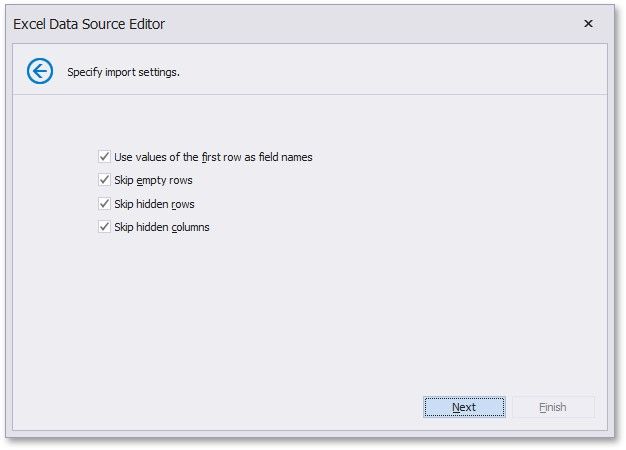Click the blank footer area left of Next
626x450 pixels.
click(x=250, y=407)
